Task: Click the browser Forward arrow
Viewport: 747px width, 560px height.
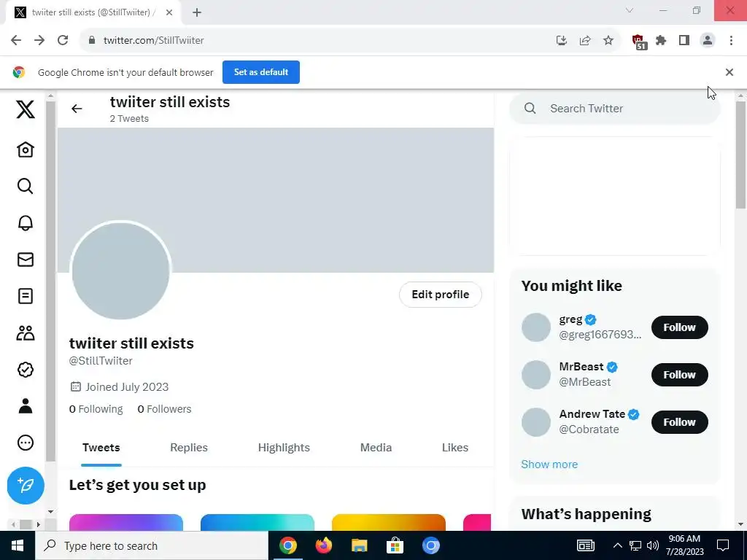Action: [x=39, y=41]
